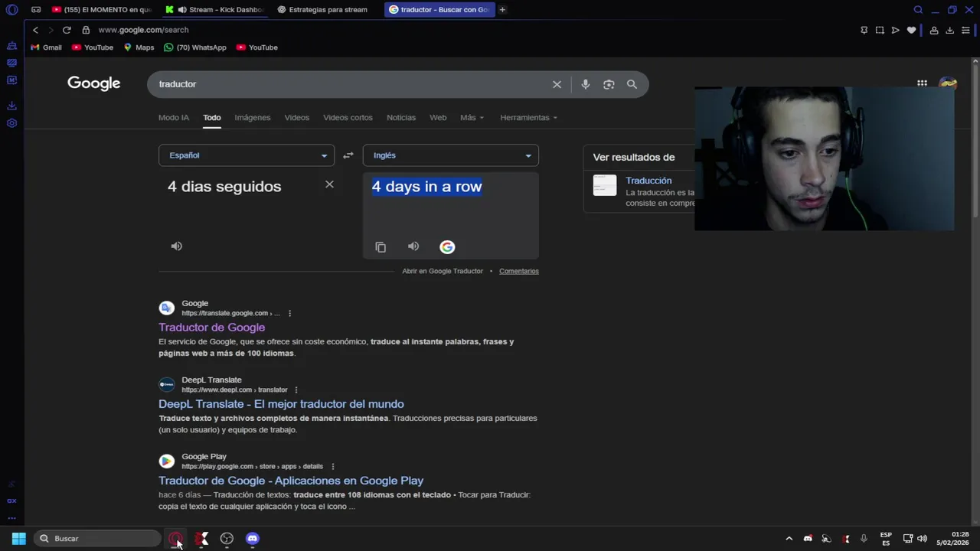Image resolution: width=980 pixels, height=551 pixels.
Task: Open options for the DeepL Translate result
Action: pyautogui.click(x=296, y=390)
